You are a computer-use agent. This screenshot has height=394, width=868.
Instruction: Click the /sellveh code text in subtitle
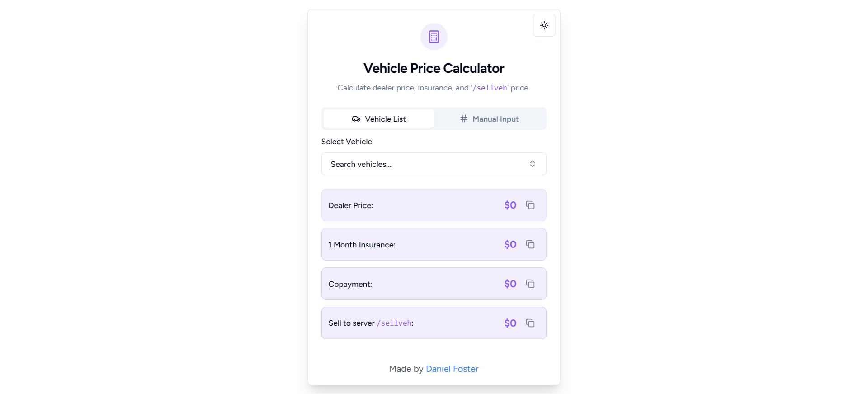coord(490,88)
